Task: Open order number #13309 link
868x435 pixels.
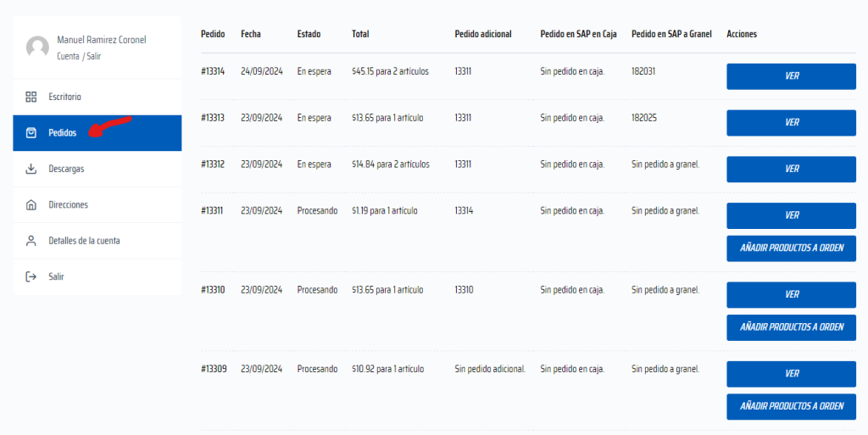Action: pos(214,369)
